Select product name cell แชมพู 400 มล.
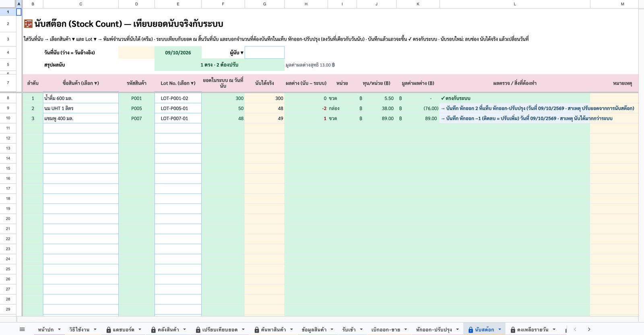The image size is (644, 335). 81,118
